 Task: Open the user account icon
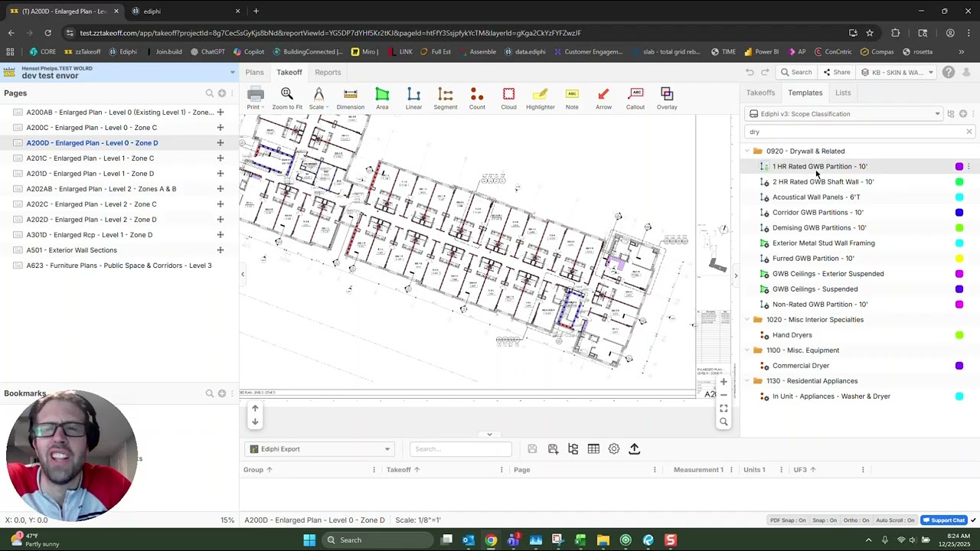click(x=966, y=72)
